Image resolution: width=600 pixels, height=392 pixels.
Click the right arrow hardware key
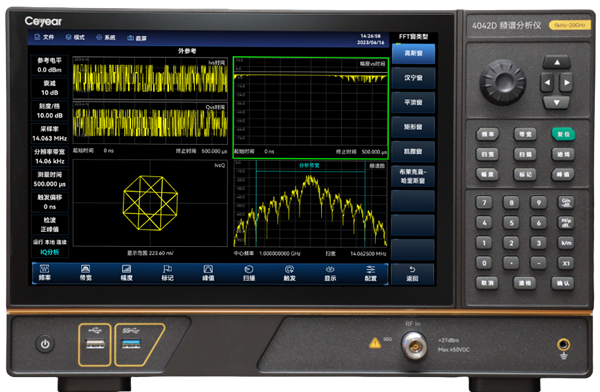[566, 82]
